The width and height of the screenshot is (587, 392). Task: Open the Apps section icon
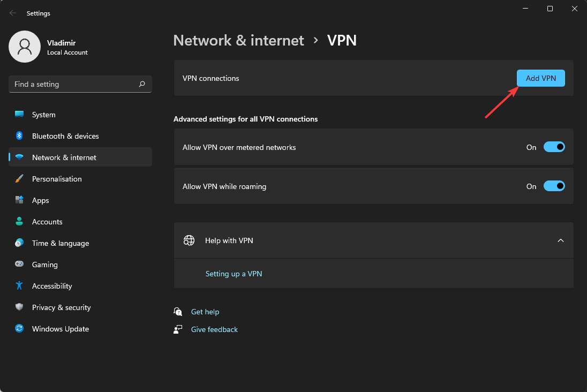[x=19, y=200]
